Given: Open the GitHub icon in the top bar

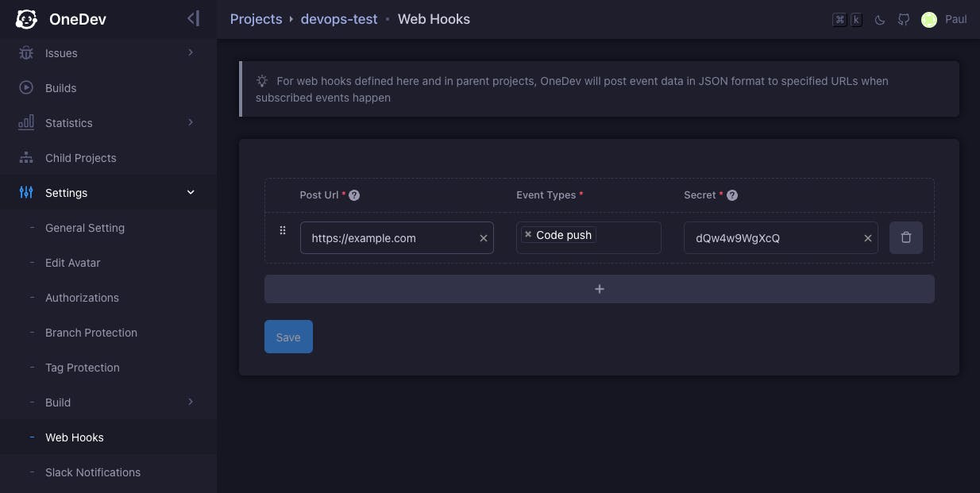Looking at the screenshot, I should coord(903,20).
